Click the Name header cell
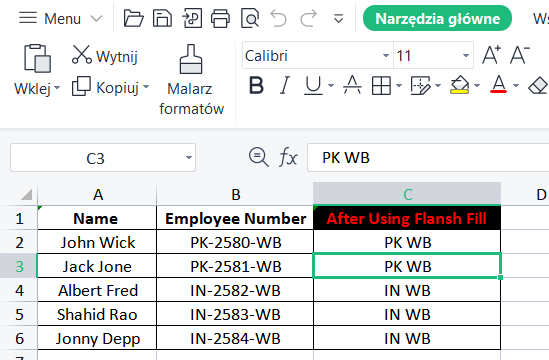This screenshot has width=549, height=360. click(97, 218)
